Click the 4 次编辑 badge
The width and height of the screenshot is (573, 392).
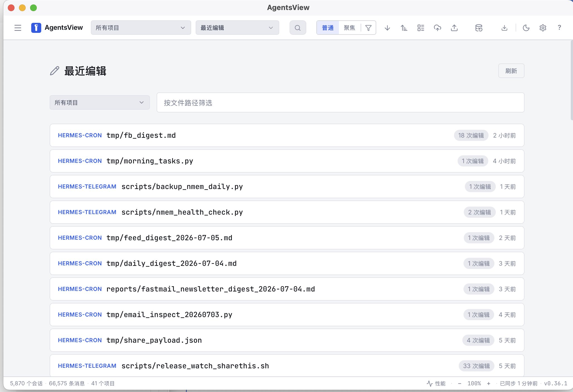[x=478, y=340]
